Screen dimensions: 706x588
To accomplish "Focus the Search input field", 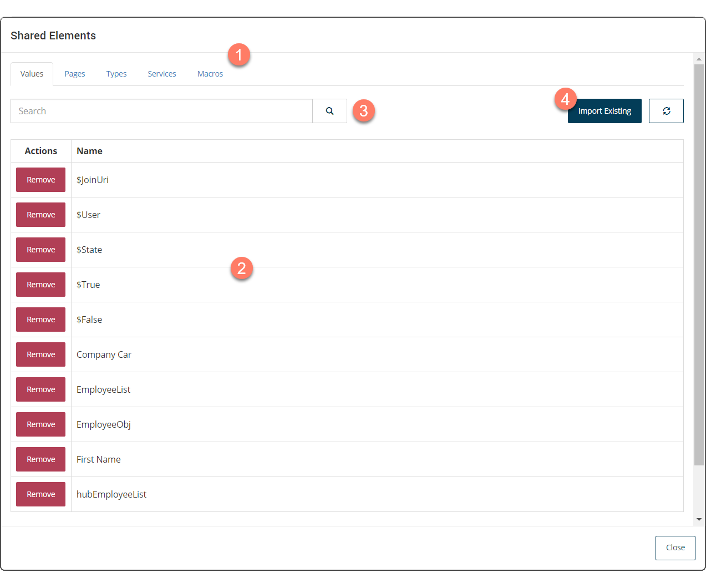I will [x=161, y=111].
